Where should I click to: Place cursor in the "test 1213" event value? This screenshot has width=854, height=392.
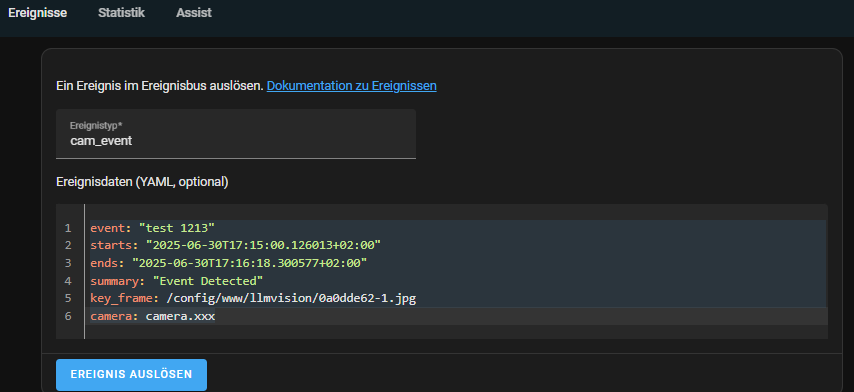[x=178, y=228]
